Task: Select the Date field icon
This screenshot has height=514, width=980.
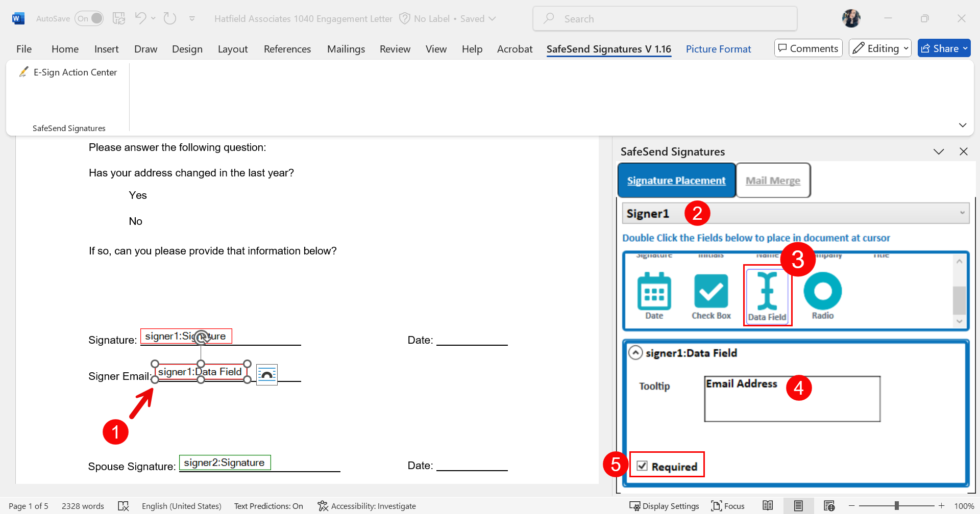Action: point(654,296)
